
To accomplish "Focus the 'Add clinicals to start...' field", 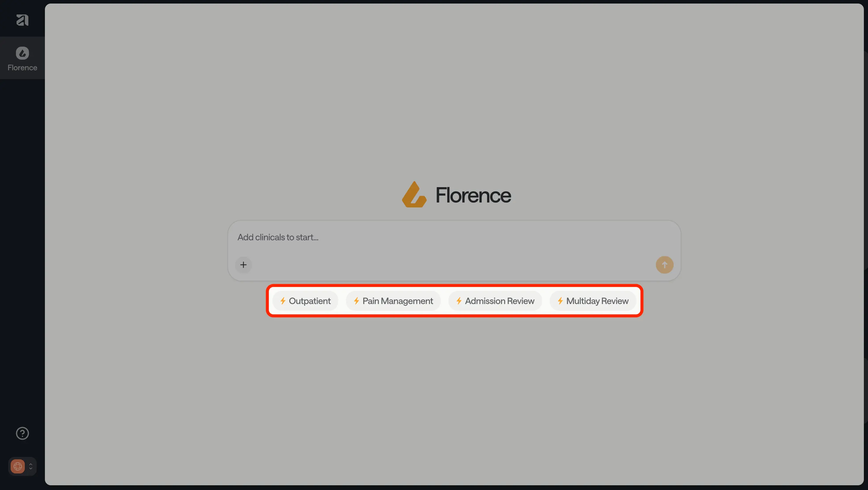I will click(278, 237).
